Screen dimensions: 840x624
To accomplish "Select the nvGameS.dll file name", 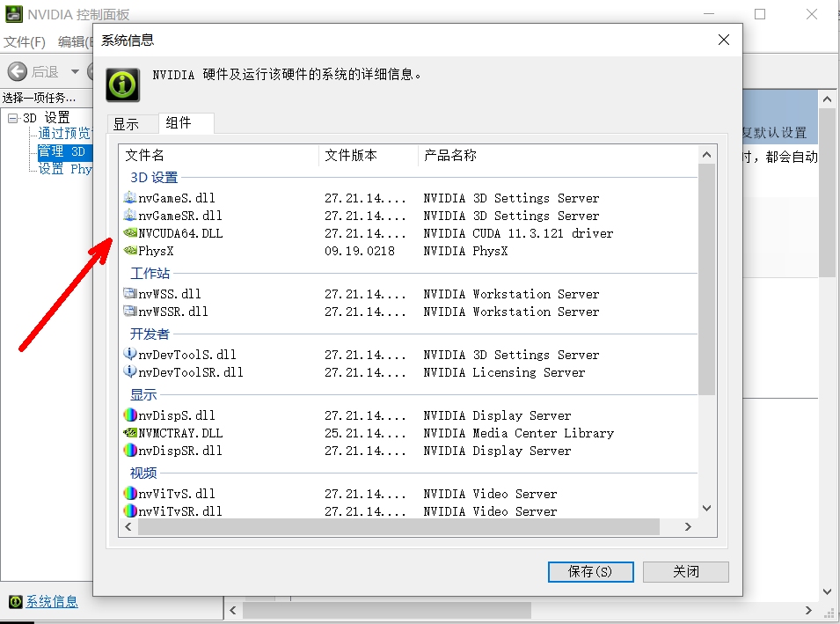I will pos(177,198).
